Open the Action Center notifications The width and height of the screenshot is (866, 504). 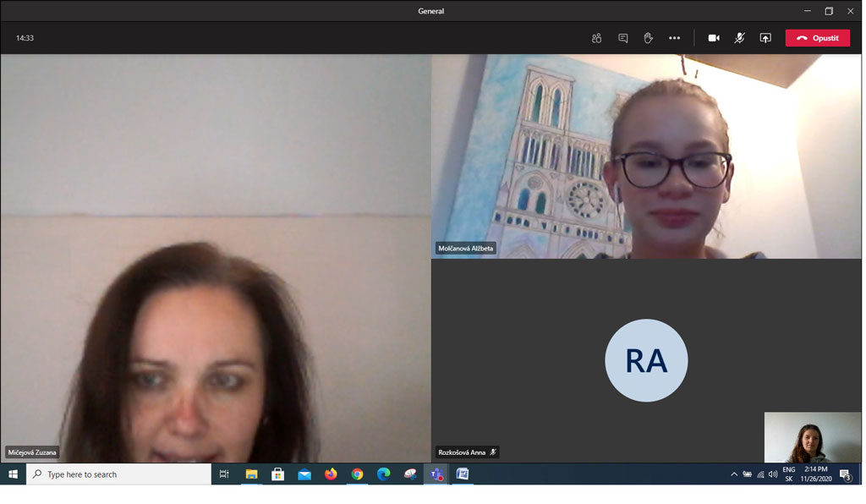(x=845, y=474)
